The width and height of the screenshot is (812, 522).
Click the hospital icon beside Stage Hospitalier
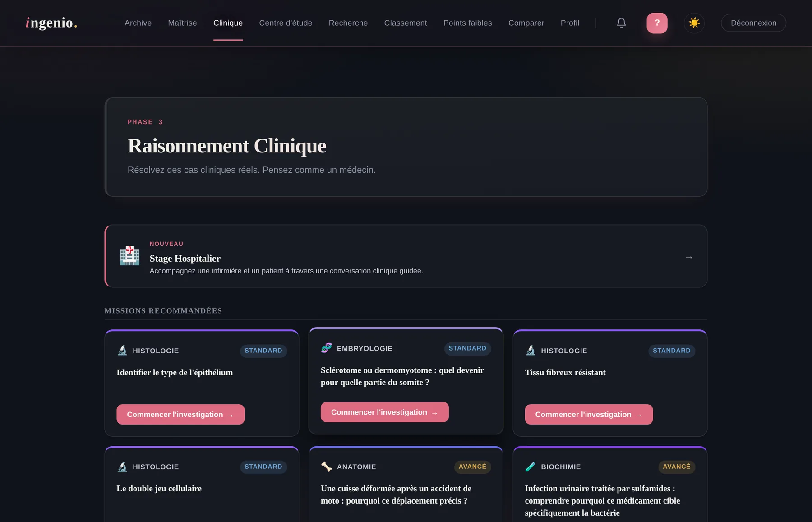pyautogui.click(x=129, y=256)
